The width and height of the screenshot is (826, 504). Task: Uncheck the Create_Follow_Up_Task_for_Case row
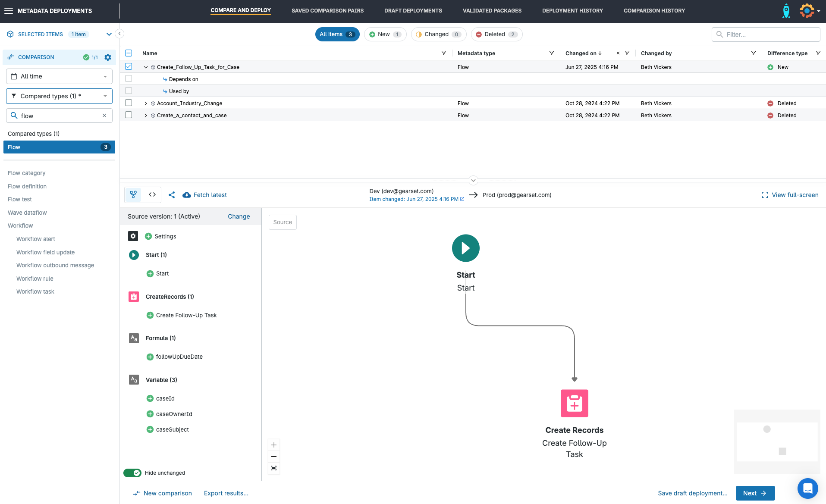point(129,67)
